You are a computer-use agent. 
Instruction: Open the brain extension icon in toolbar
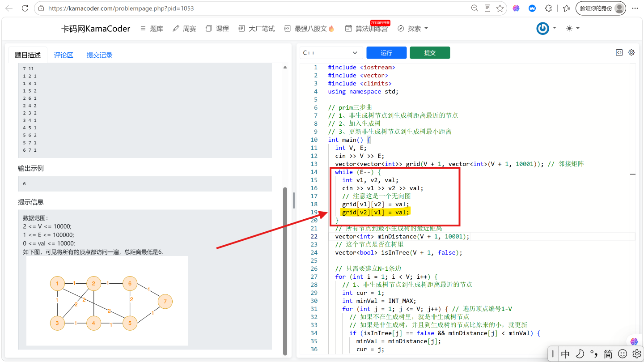click(516, 8)
